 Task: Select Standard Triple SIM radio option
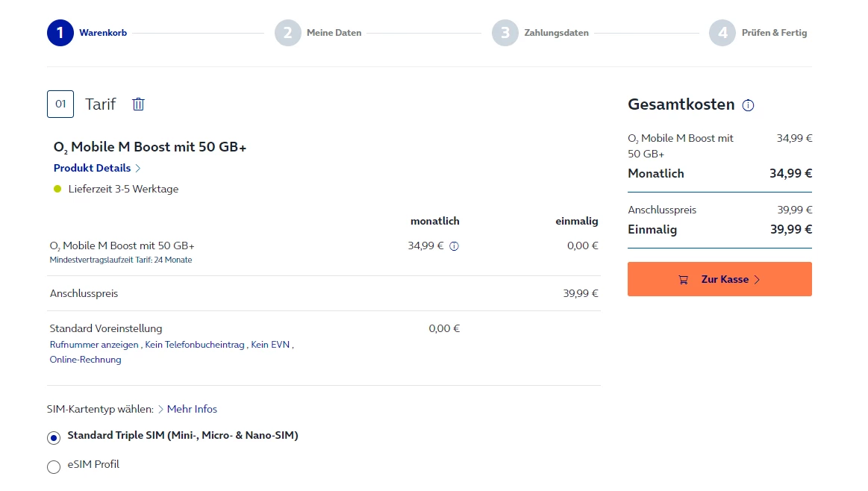pyautogui.click(x=54, y=438)
